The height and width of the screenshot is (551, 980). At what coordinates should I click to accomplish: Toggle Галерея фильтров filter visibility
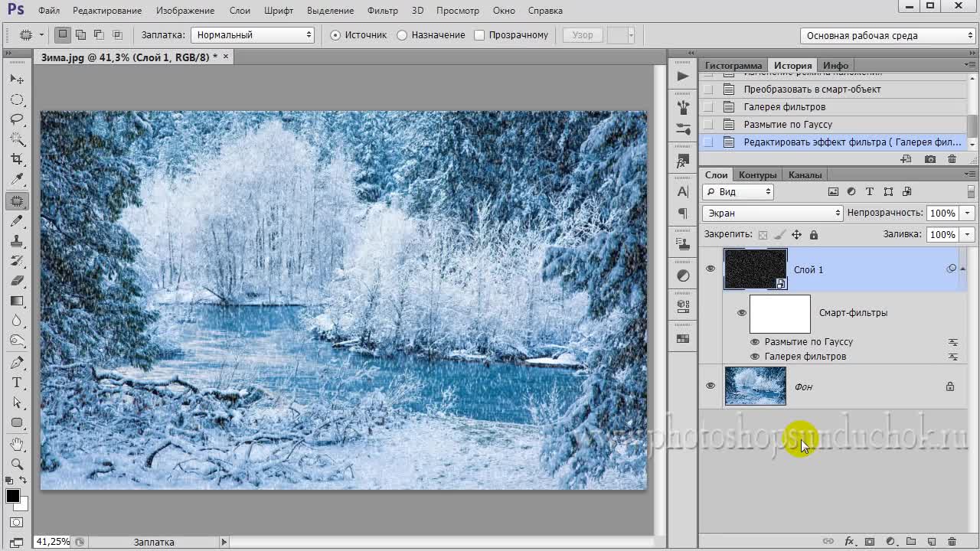click(755, 357)
